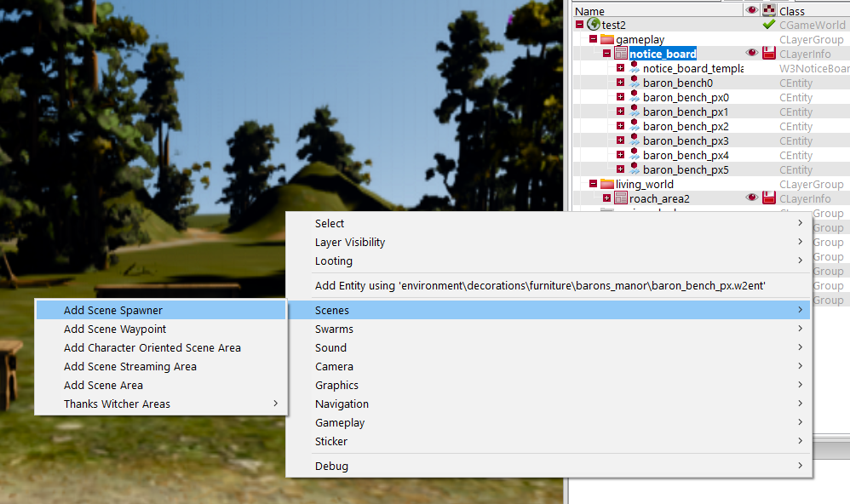Choose Add Scene Waypoint
The width and height of the screenshot is (850, 504).
click(x=115, y=329)
